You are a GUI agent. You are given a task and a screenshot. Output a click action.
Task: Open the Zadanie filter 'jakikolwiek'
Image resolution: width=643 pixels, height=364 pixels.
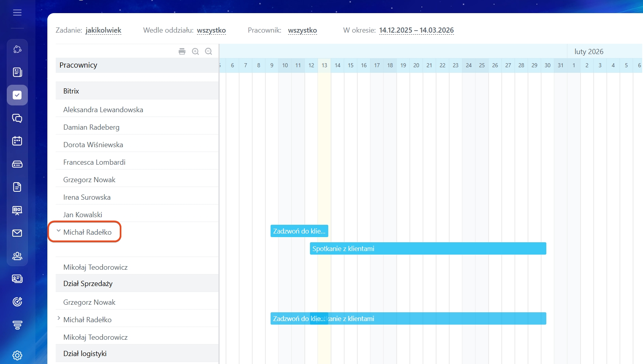[x=103, y=30]
